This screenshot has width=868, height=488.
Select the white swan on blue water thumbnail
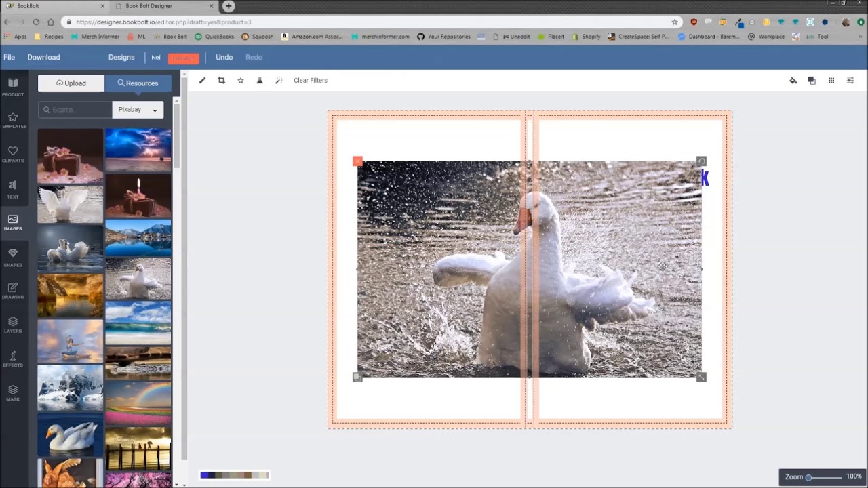tap(71, 435)
